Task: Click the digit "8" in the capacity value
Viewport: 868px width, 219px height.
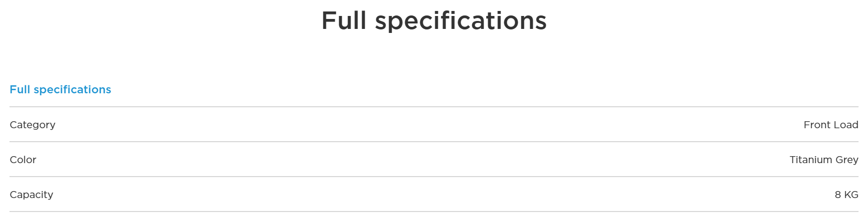Action: [x=838, y=195]
